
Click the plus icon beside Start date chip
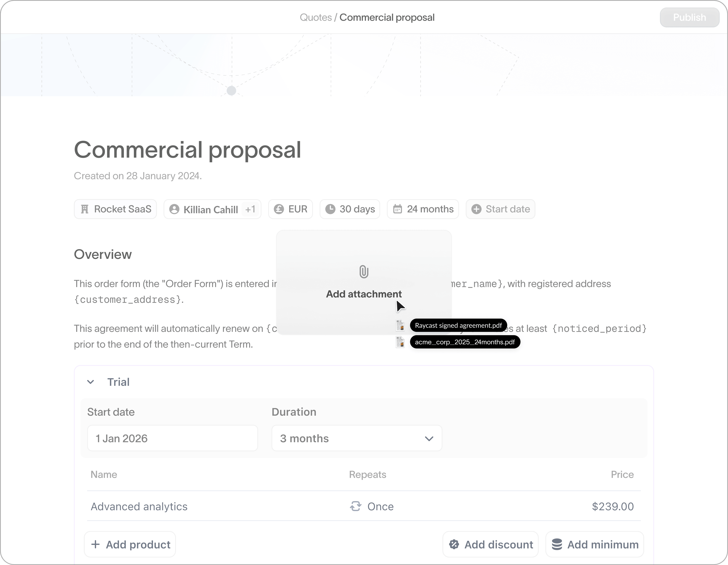[476, 209]
